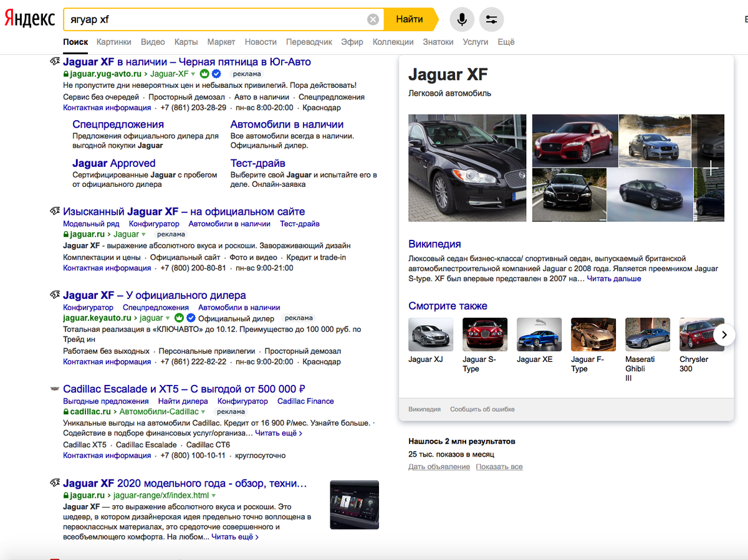
Task: Click the Сообщить об ошибке link
Action: [482, 409]
